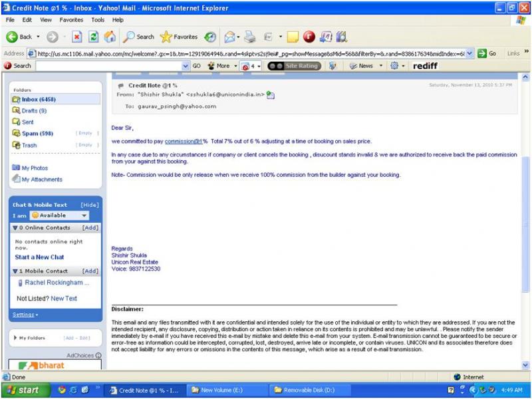Open the File menu
The height and width of the screenshot is (399, 532).
[x=10, y=20]
